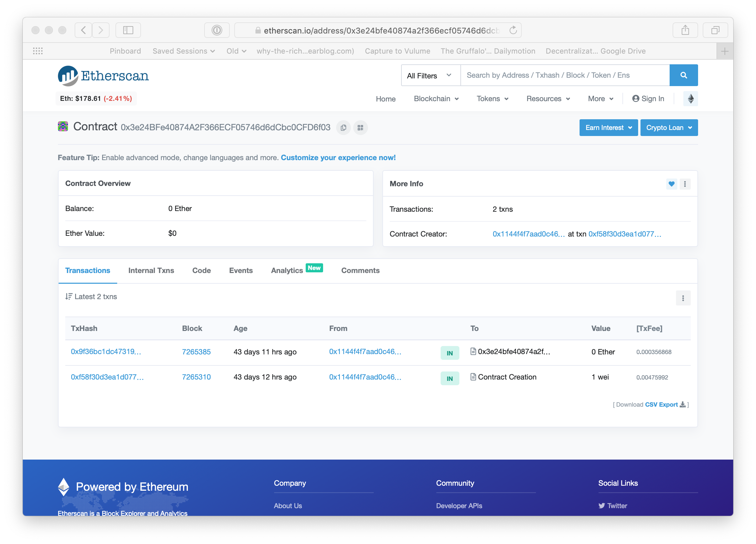756x544 pixels.
Task: Expand the Resources nav menu
Action: click(548, 99)
